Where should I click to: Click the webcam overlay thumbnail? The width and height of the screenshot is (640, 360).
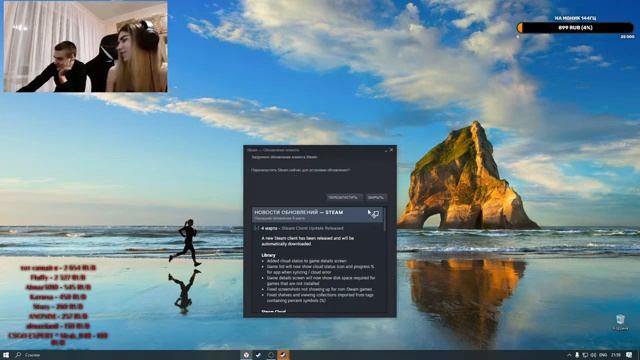[85, 46]
